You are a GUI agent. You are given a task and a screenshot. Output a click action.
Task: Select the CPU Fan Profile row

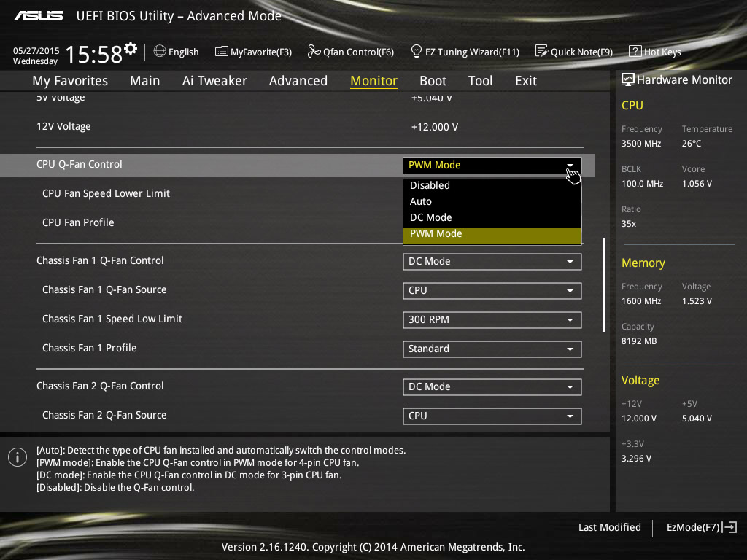point(78,222)
